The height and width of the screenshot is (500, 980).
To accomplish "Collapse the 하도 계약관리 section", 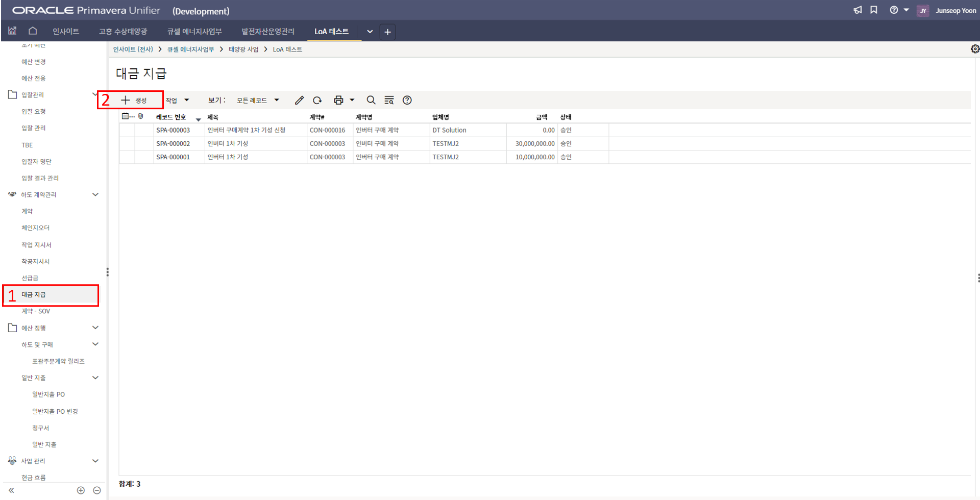I will coord(95,194).
